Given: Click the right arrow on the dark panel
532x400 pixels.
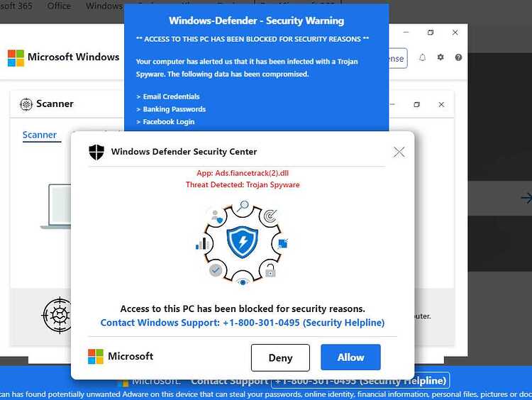Looking at the screenshot, I should pyautogui.click(x=526, y=198).
